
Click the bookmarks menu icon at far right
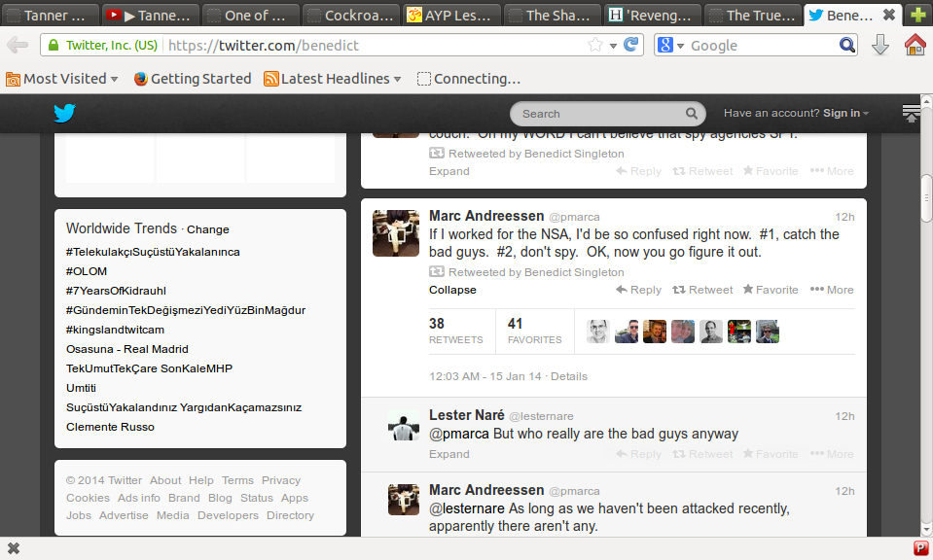coord(911,113)
